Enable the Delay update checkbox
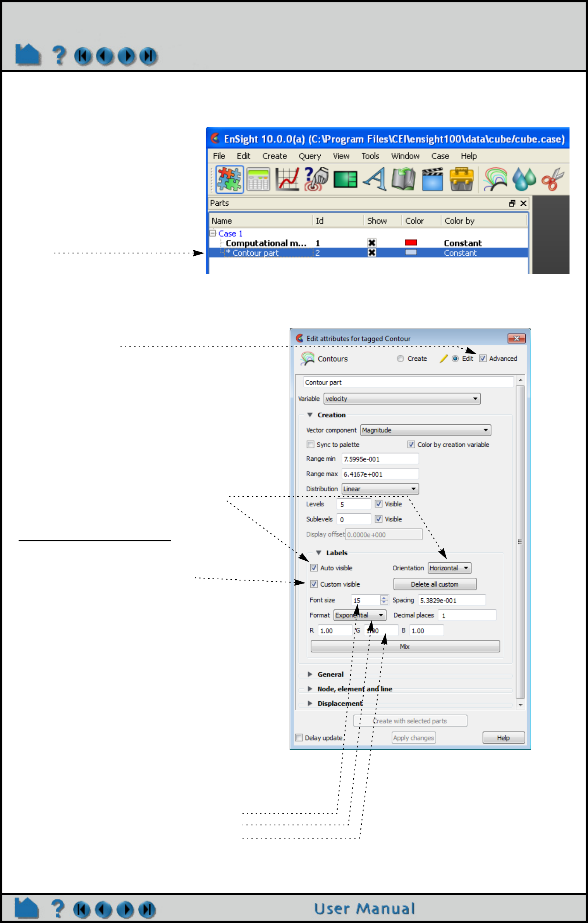This screenshot has height=923, width=588. point(299,738)
